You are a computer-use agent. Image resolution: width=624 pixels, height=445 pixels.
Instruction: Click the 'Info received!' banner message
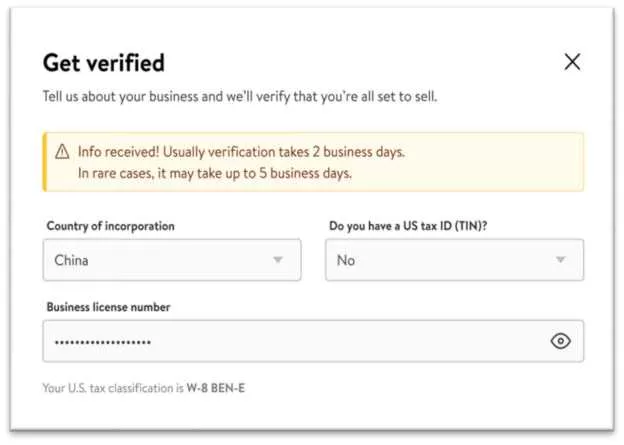pos(242,152)
